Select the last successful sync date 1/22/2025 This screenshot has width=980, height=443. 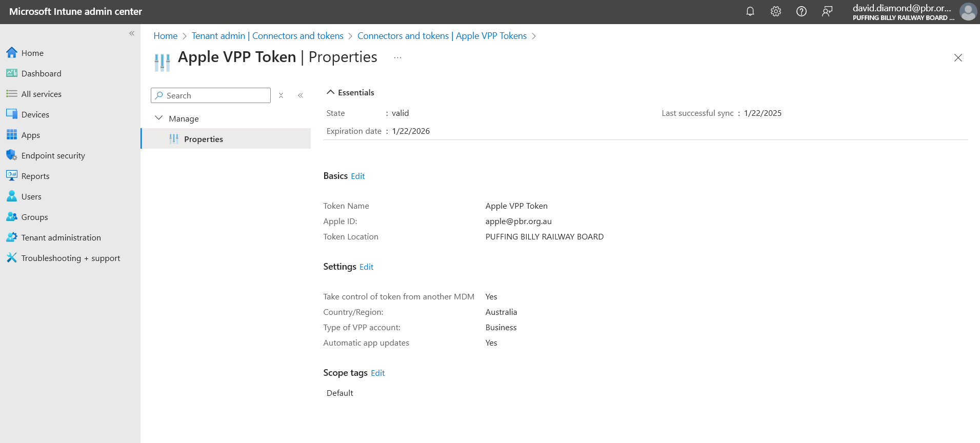[763, 113]
